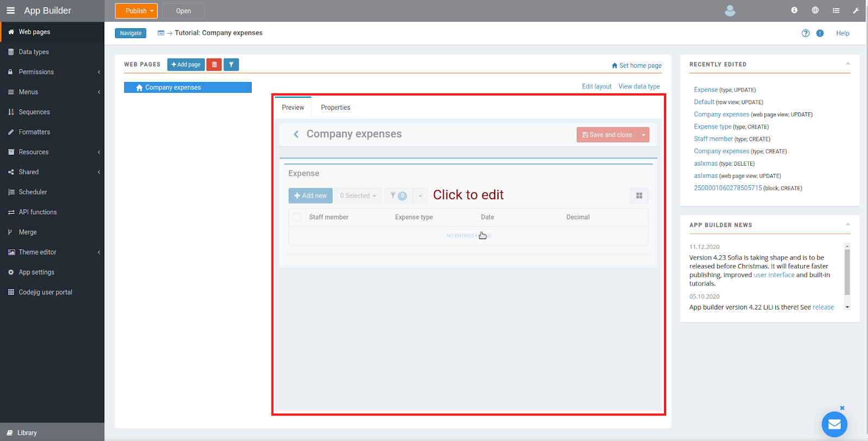Click Add new in Expense block
The width and height of the screenshot is (868, 441).
(x=310, y=196)
